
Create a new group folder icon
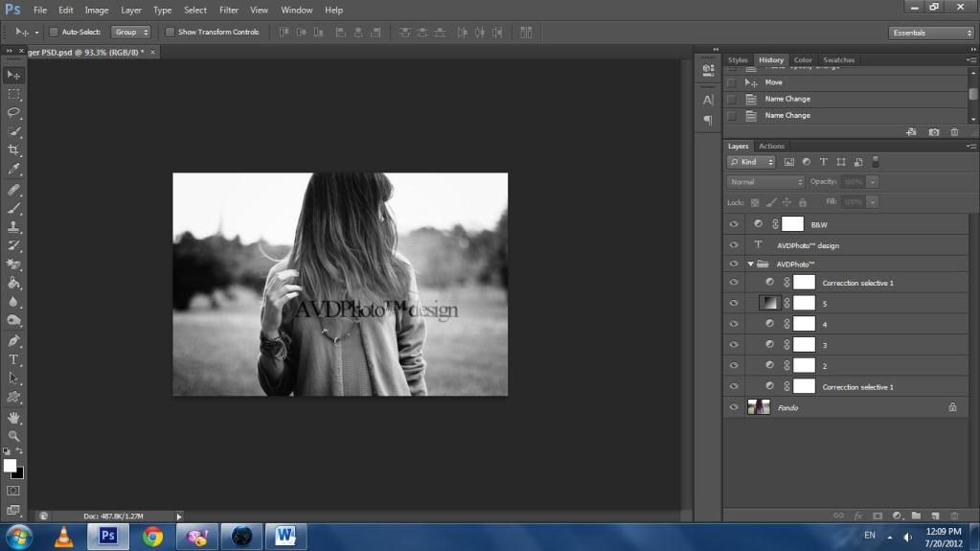coord(916,516)
